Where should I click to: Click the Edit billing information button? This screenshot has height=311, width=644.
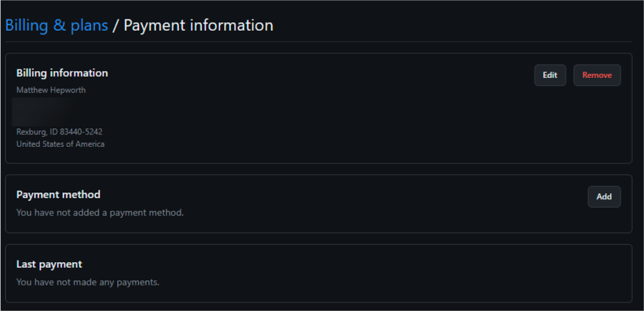coord(550,75)
